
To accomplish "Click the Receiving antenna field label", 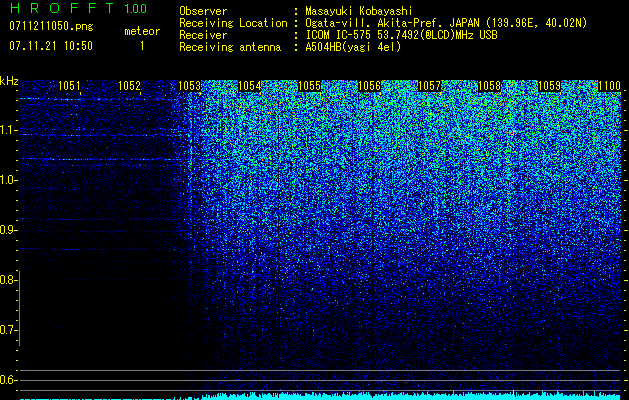I will 230,47.
